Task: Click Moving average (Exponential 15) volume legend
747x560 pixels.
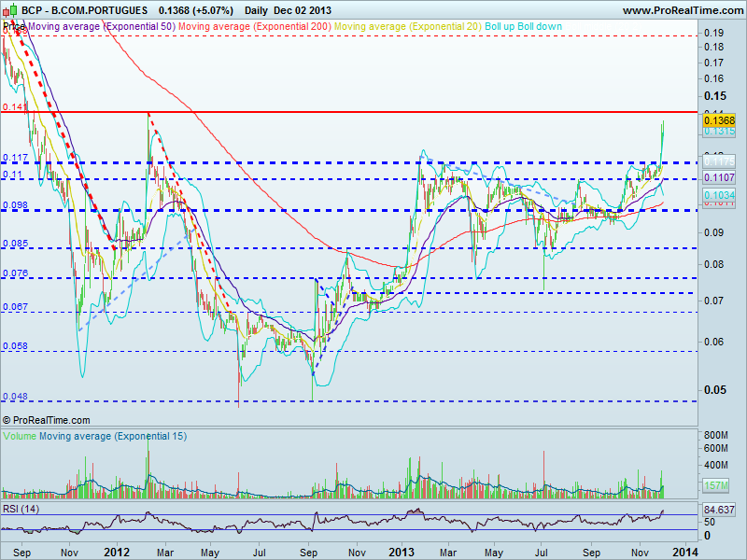Action: tap(113, 436)
